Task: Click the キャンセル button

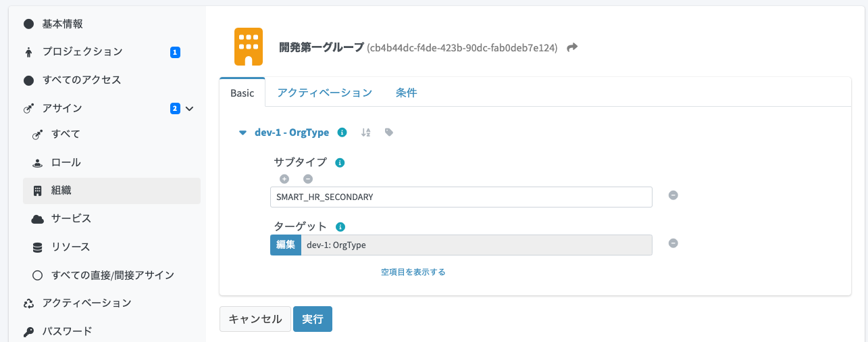Action: point(255,319)
